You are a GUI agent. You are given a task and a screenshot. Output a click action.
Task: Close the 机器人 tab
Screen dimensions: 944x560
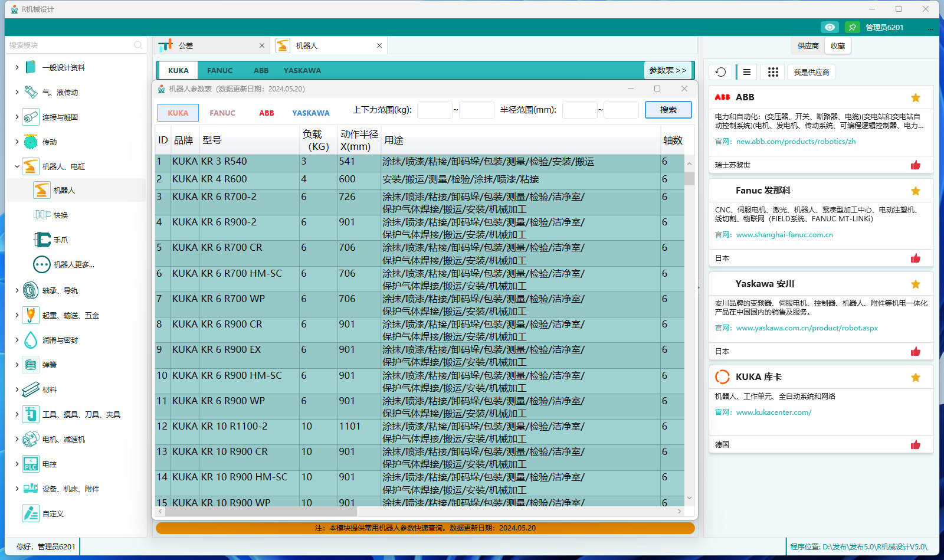[379, 45]
